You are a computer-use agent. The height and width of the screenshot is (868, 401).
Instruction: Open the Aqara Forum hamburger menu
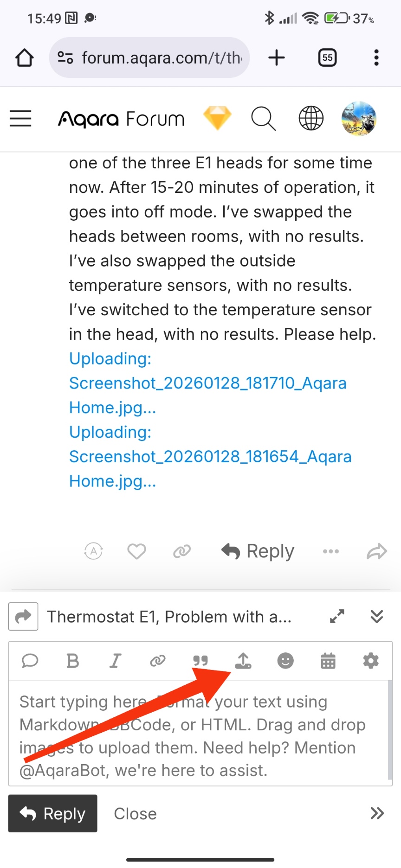click(21, 119)
